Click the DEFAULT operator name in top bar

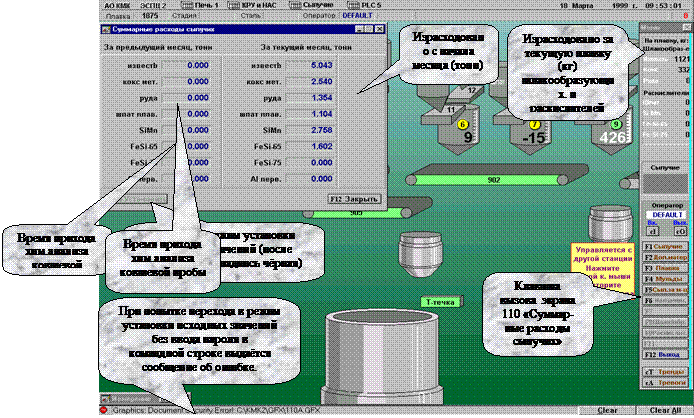tap(357, 15)
